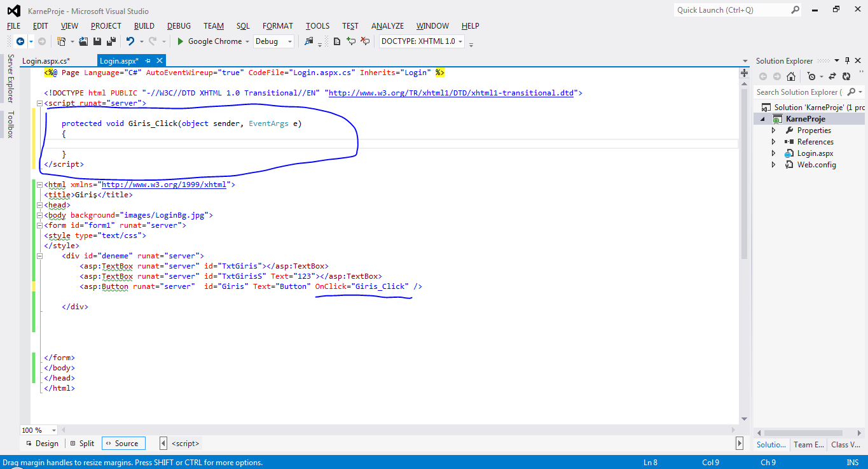The height and width of the screenshot is (469, 868).
Task: Click the Properties wrench icon in tree
Action: [789, 130]
